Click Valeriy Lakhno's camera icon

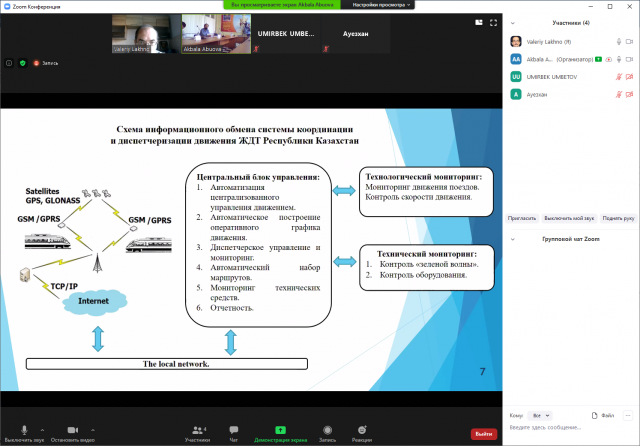tap(629, 42)
